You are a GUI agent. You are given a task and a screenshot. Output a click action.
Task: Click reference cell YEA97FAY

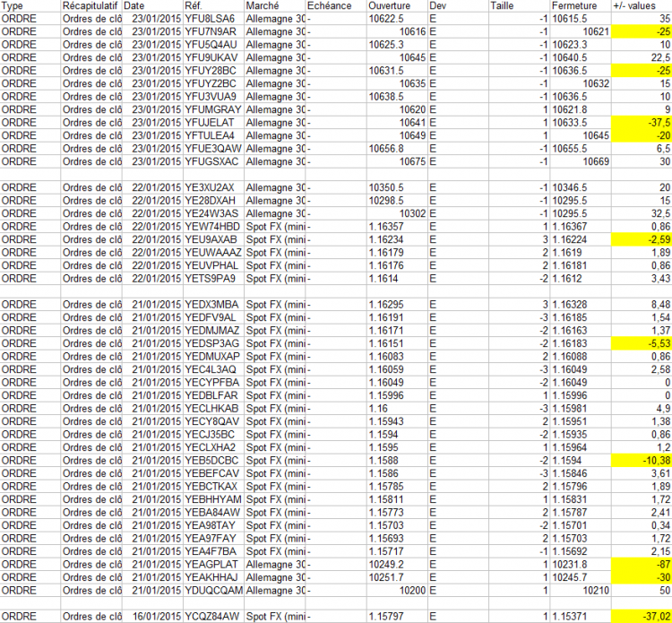coord(214,539)
